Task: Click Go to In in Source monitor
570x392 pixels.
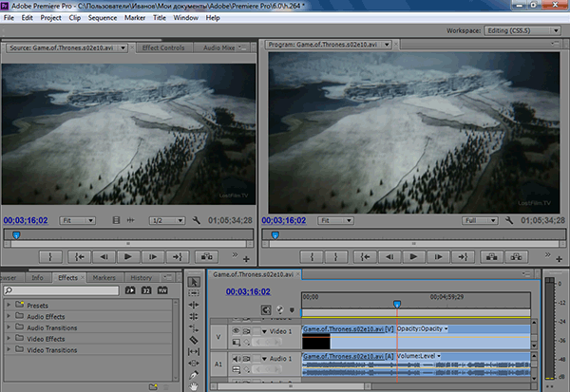Action: tap(79, 257)
